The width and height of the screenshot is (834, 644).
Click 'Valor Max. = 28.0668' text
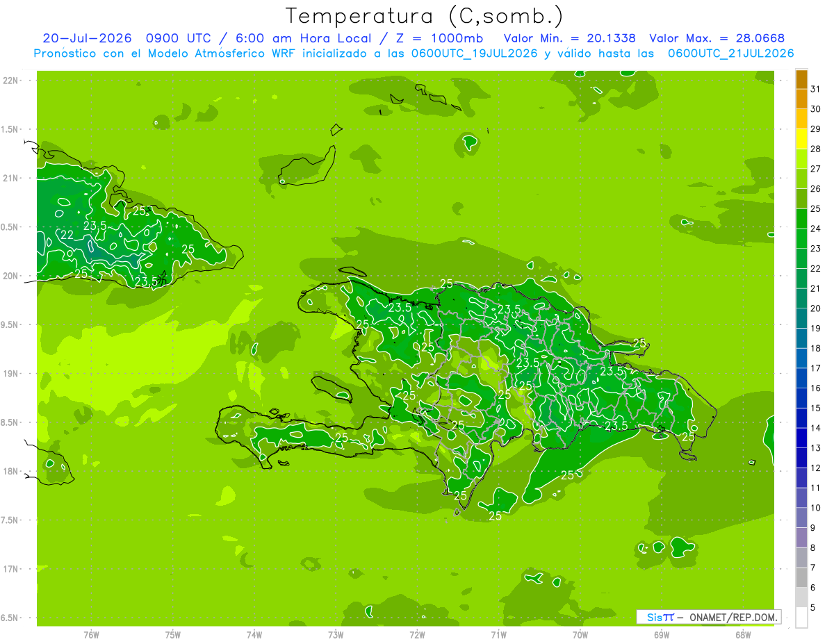click(717, 38)
